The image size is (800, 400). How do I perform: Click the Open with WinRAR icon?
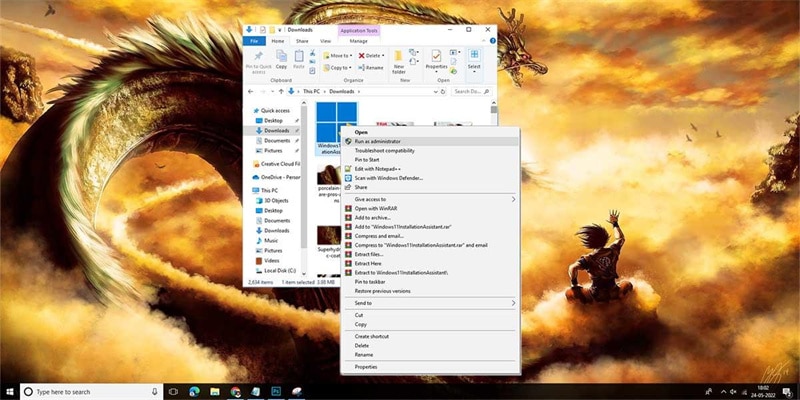coord(348,209)
